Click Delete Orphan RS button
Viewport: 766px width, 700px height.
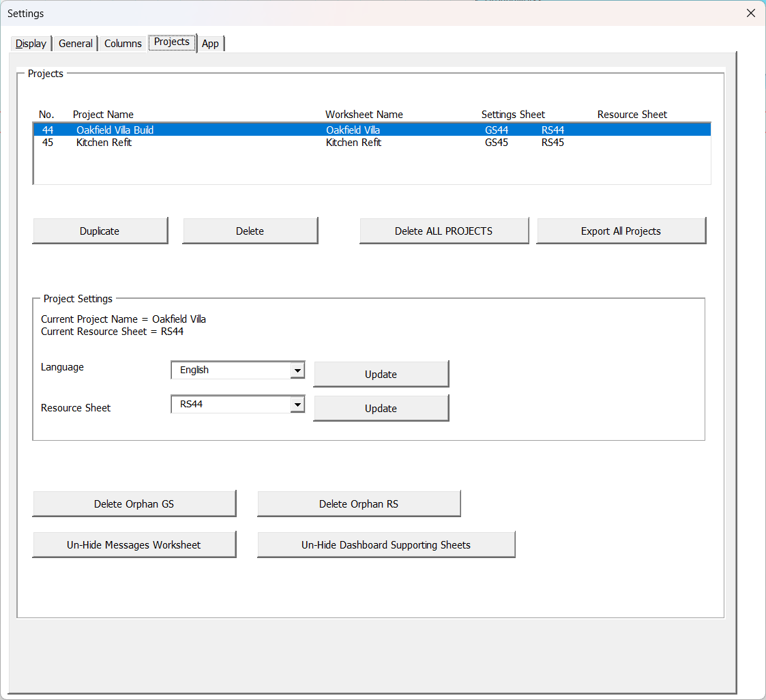click(359, 504)
